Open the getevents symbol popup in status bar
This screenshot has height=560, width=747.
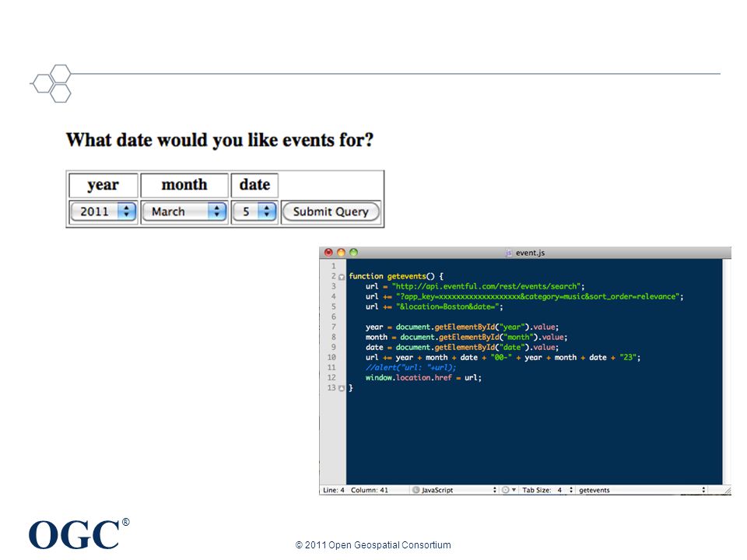click(642, 490)
